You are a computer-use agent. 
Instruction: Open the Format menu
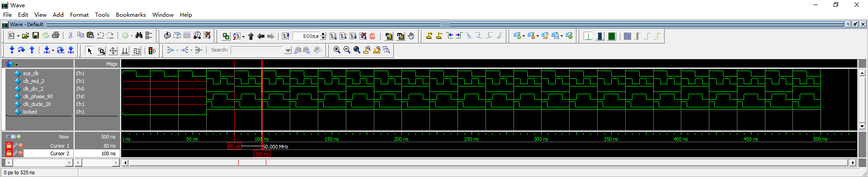click(x=79, y=14)
